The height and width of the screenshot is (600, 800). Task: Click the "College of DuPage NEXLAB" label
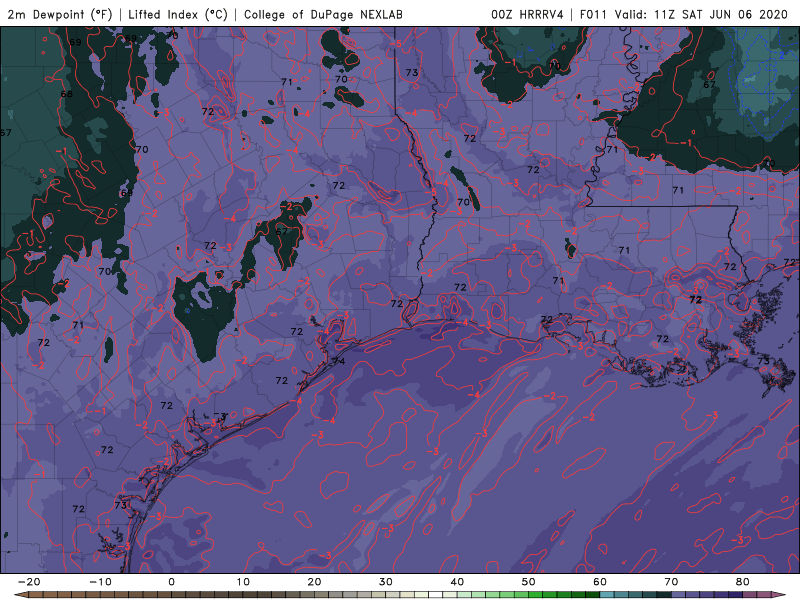click(323, 14)
